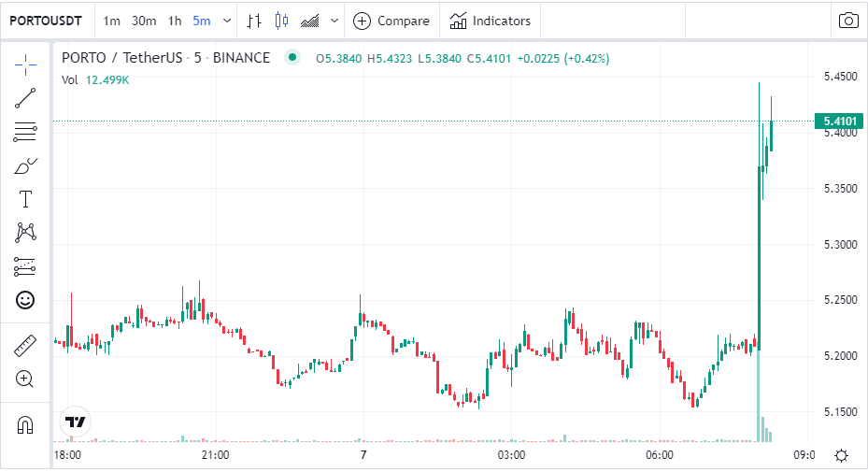Select the ruler measure tool

point(25,346)
